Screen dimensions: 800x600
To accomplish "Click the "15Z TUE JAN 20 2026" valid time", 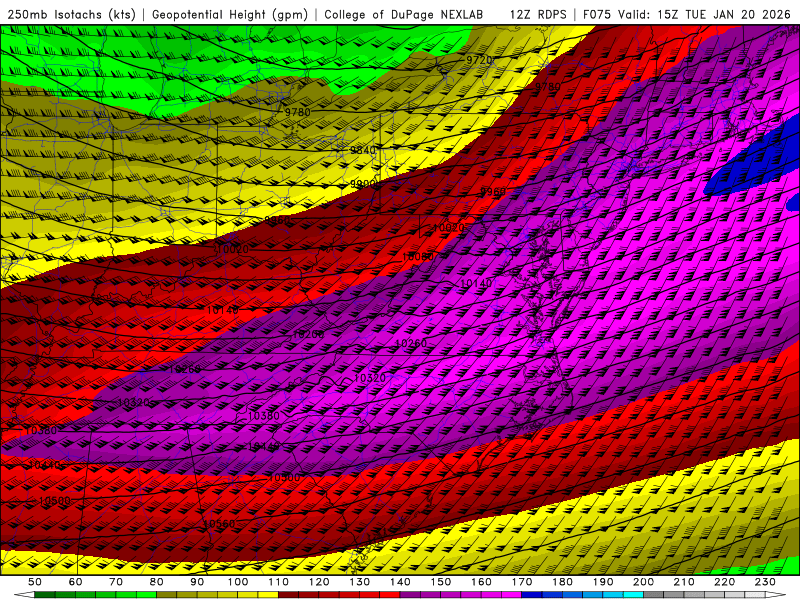I will pyautogui.click(x=724, y=15).
